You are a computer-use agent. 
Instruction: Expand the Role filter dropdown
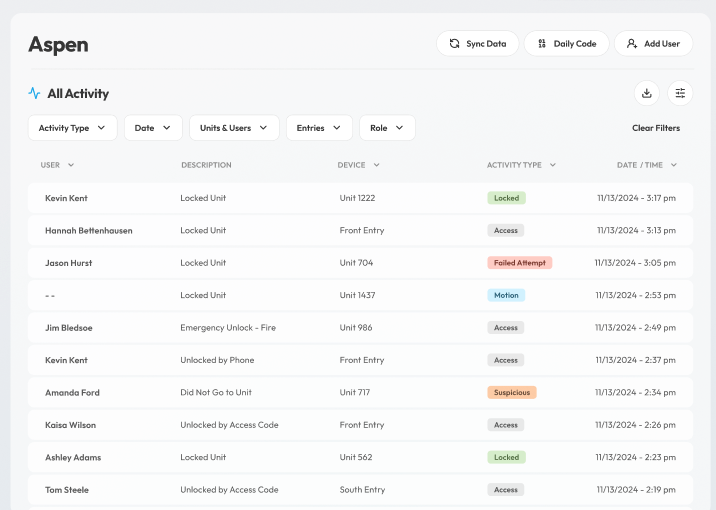[387, 128]
